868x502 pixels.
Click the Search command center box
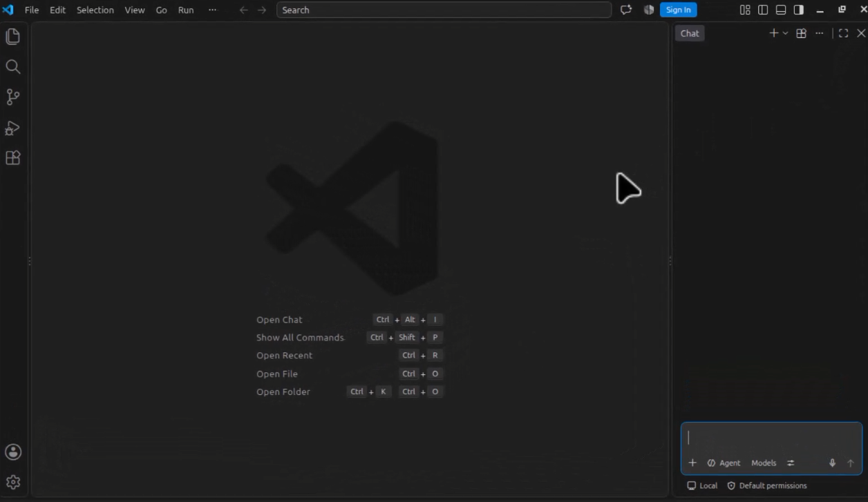click(444, 10)
